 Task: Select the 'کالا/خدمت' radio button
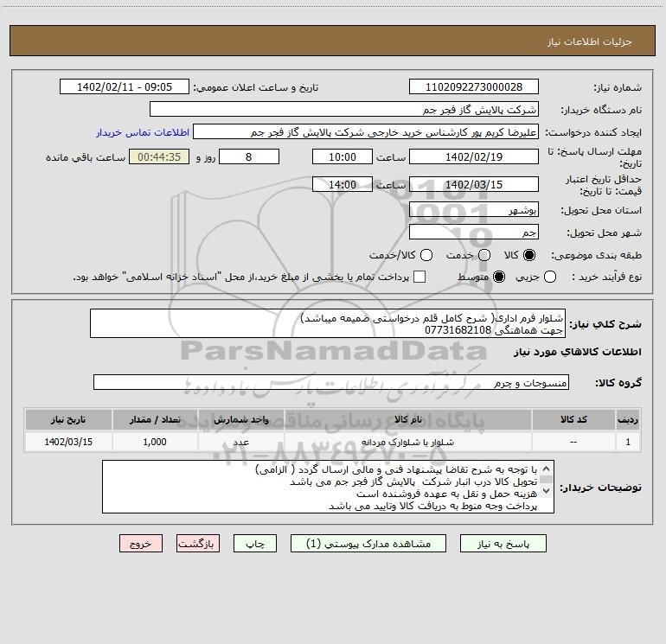click(x=426, y=255)
